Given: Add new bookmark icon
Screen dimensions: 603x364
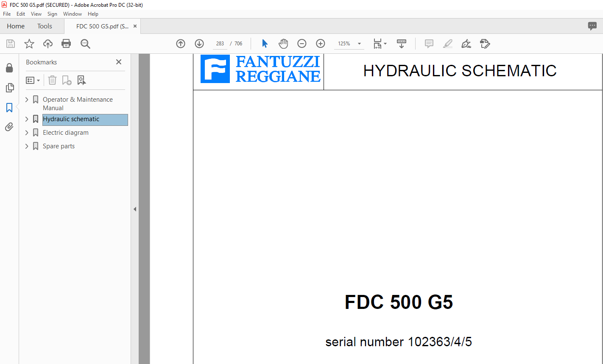Looking at the screenshot, I should click(x=67, y=80).
